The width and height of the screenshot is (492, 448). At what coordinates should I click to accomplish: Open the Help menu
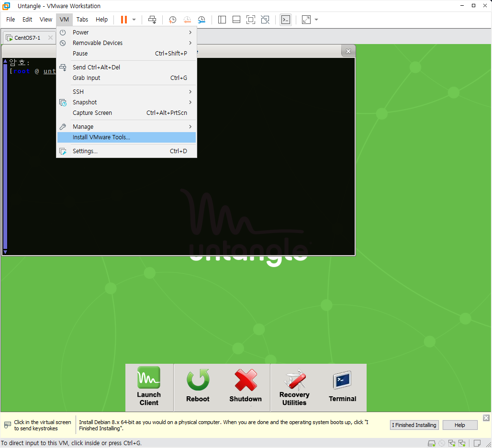pos(101,20)
